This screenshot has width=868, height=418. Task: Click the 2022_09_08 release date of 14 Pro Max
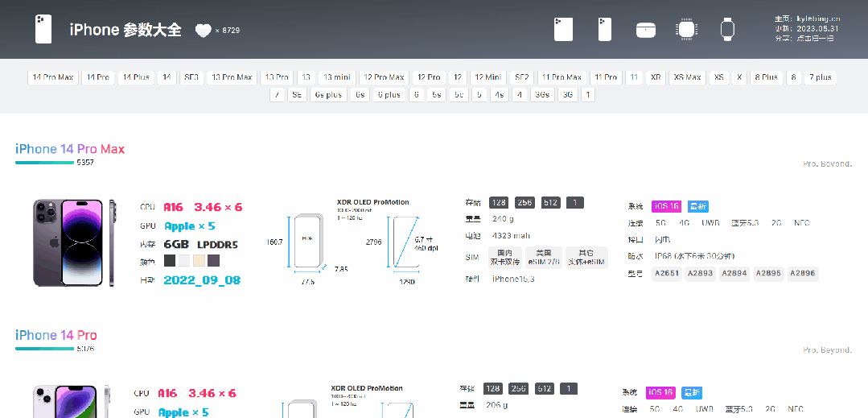coord(202,280)
